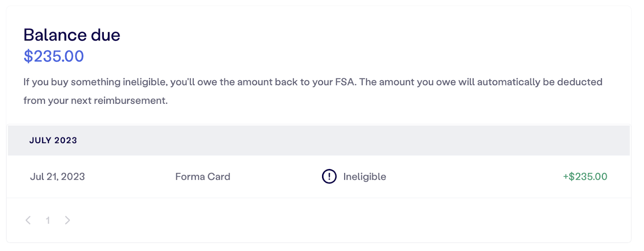The width and height of the screenshot is (644, 251).
Task: Select the Forma Card payment method
Action: click(x=202, y=177)
